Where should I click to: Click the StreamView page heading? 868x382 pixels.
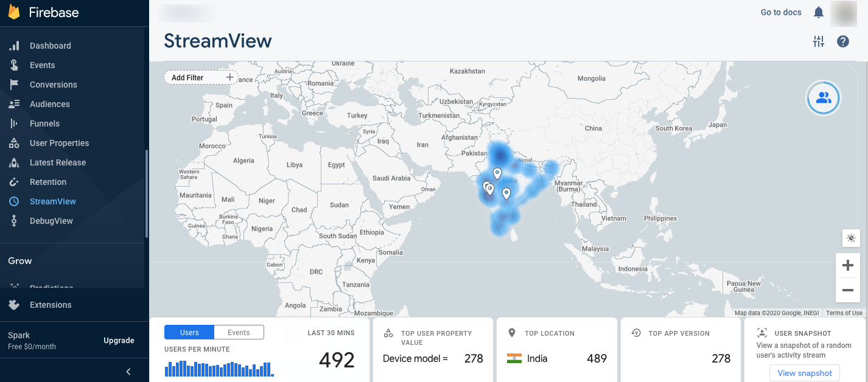click(x=218, y=41)
